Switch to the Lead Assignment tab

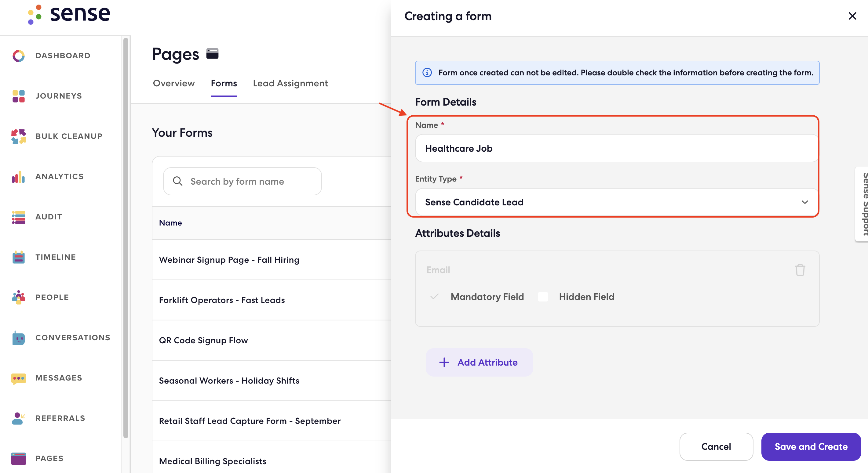[290, 83]
